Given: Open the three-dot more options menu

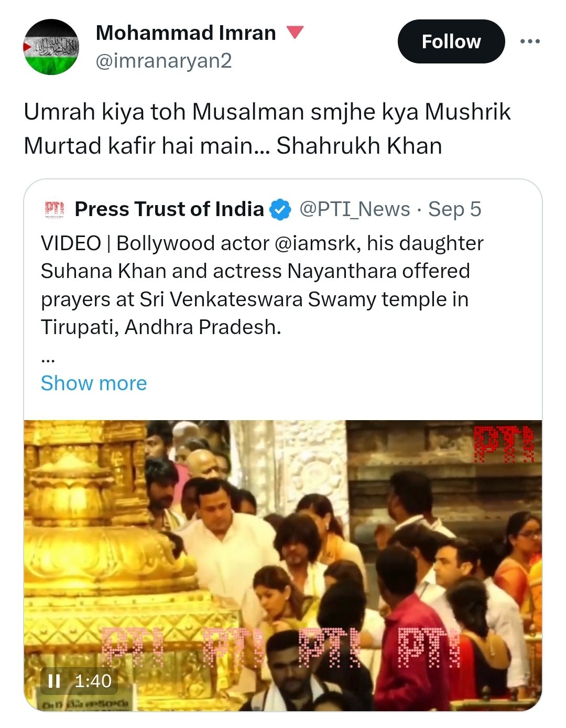Looking at the screenshot, I should tap(530, 41).
